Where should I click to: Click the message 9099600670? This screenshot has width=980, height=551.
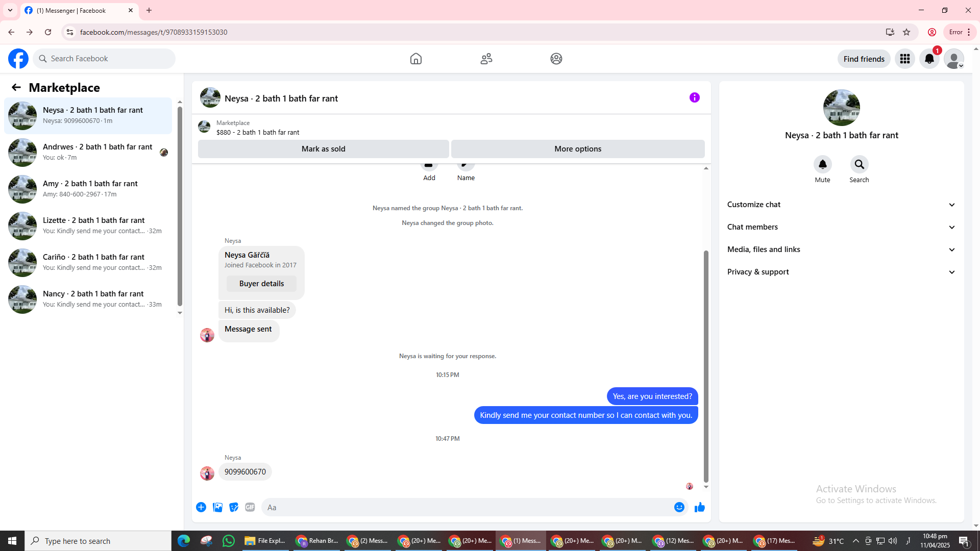tap(245, 472)
